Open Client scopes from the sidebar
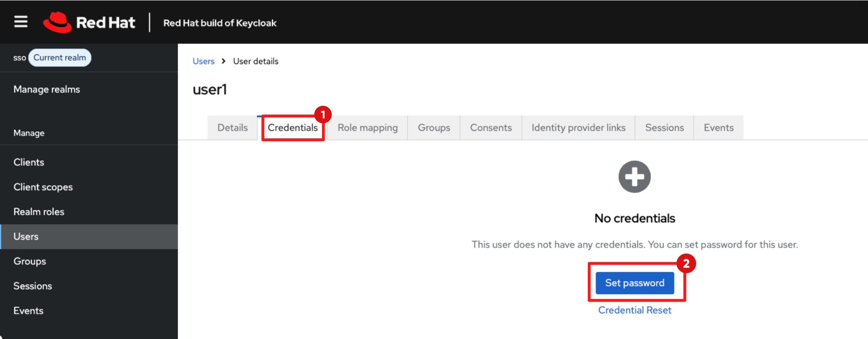 coord(43,187)
